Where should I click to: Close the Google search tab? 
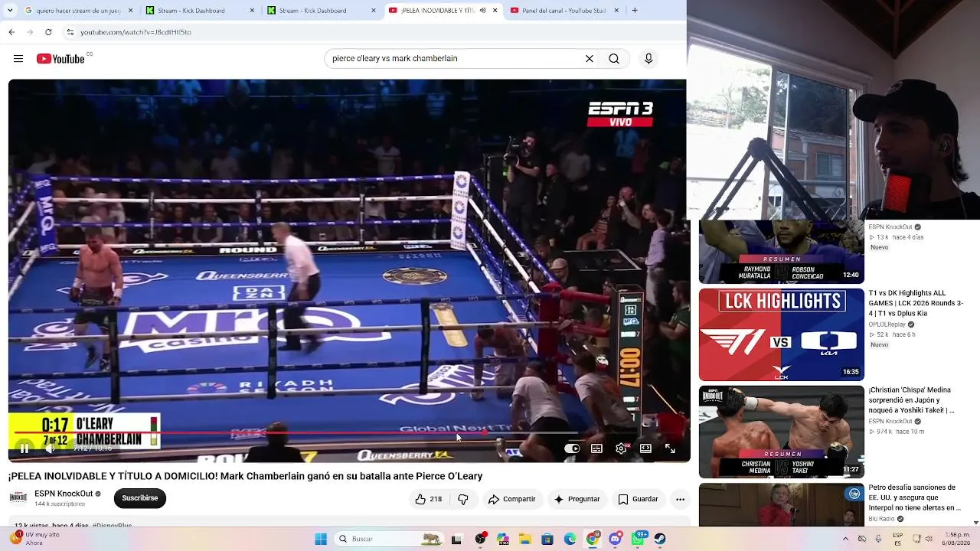point(130,11)
